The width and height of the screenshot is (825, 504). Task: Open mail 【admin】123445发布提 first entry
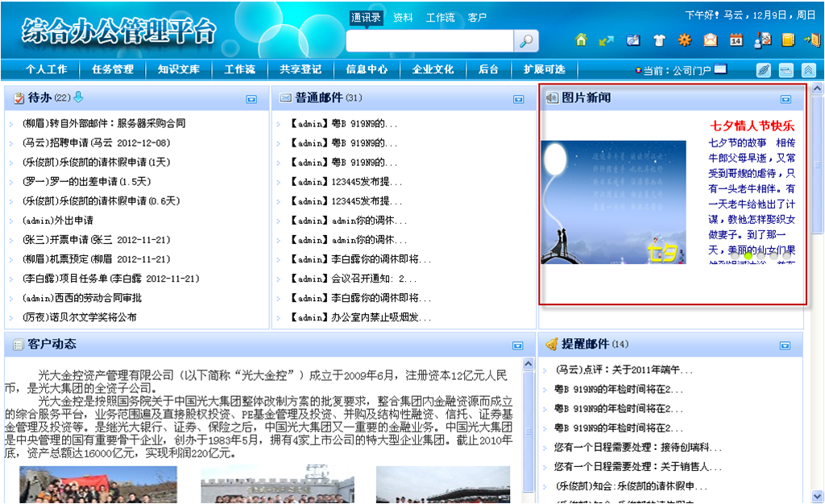coord(346,182)
